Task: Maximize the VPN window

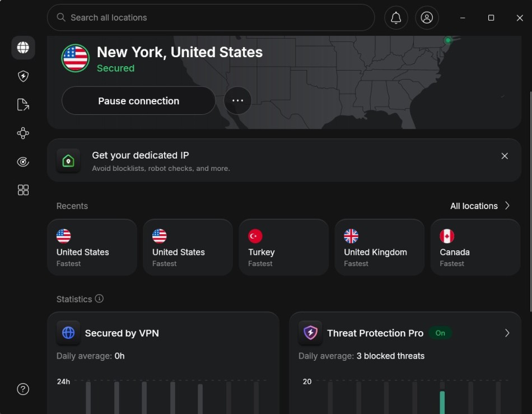Action: tap(491, 17)
